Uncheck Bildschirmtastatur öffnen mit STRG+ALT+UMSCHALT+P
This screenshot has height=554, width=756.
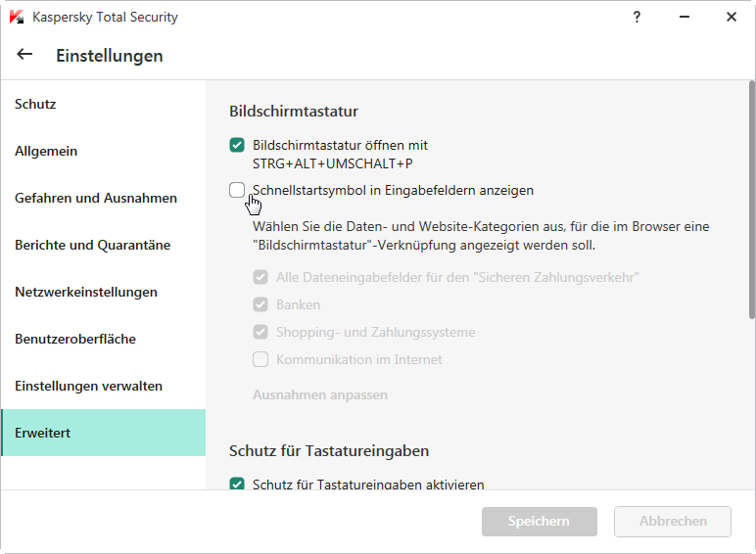point(237,145)
